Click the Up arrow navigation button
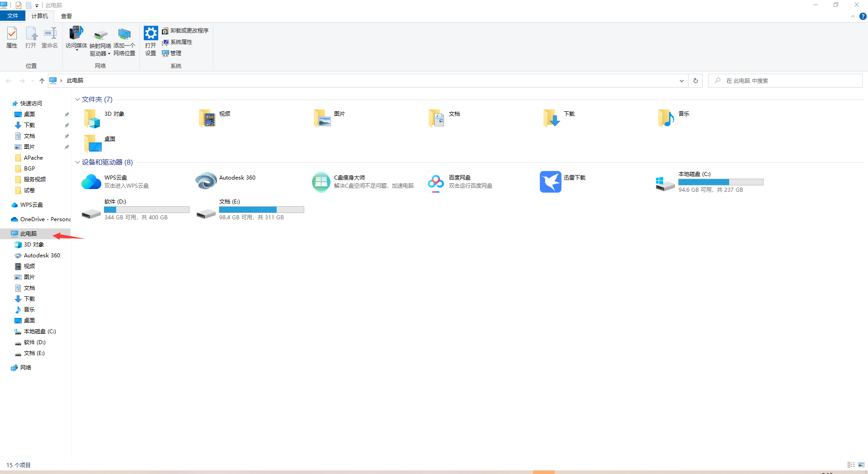This screenshot has height=474, width=868. click(x=42, y=81)
